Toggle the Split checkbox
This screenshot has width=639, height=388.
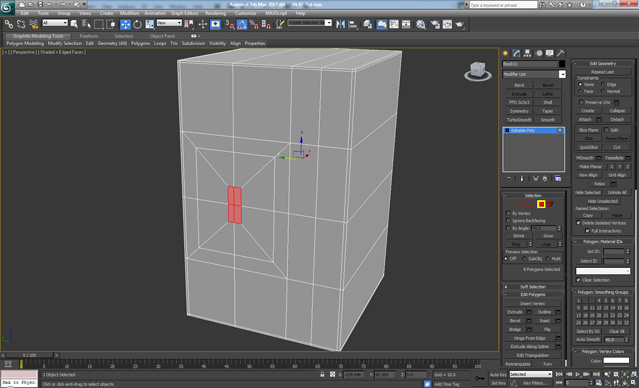(606, 130)
